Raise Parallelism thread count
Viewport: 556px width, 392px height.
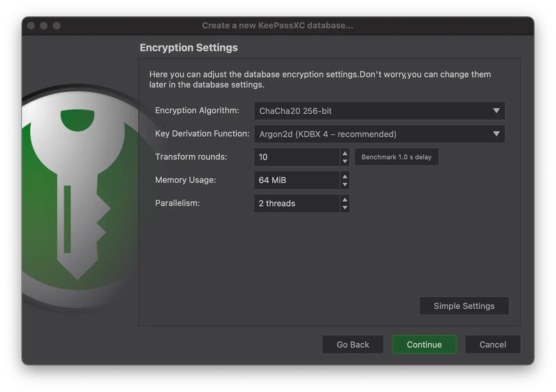pyautogui.click(x=344, y=200)
